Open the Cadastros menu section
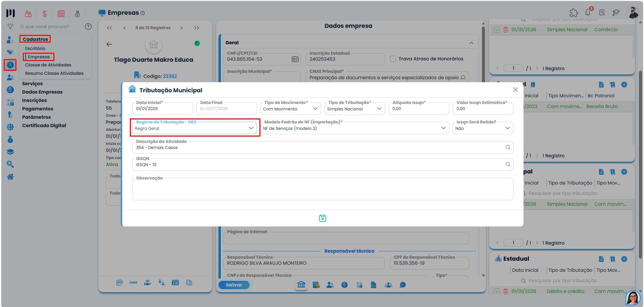The width and height of the screenshot is (644, 307). click(x=35, y=39)
